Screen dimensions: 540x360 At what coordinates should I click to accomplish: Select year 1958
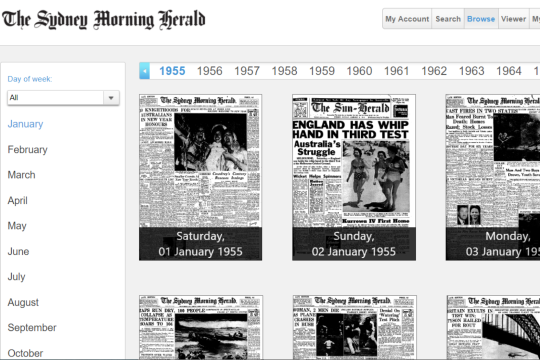(x=284, y=71)
